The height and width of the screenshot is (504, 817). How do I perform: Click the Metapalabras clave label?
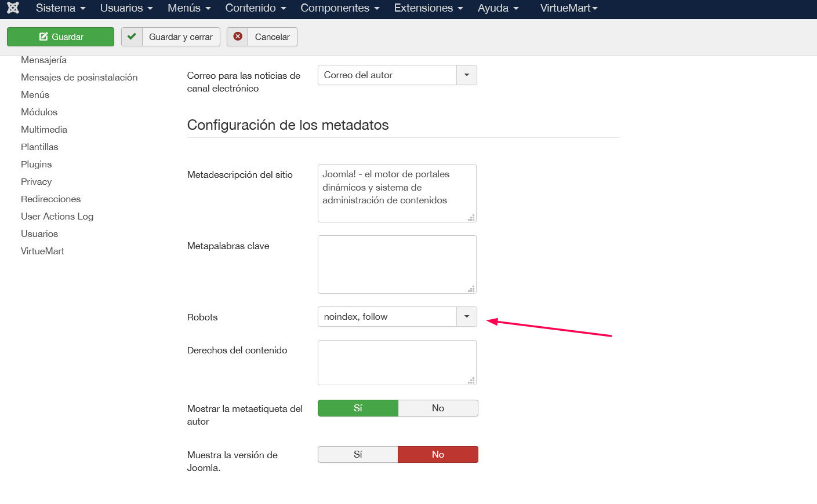click(228, 246)
